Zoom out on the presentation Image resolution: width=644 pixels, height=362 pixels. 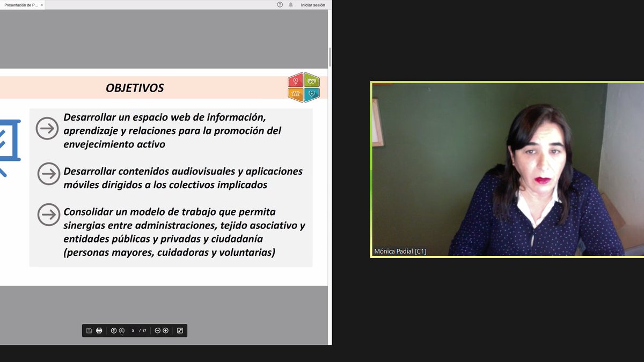[x=157, y=330]
